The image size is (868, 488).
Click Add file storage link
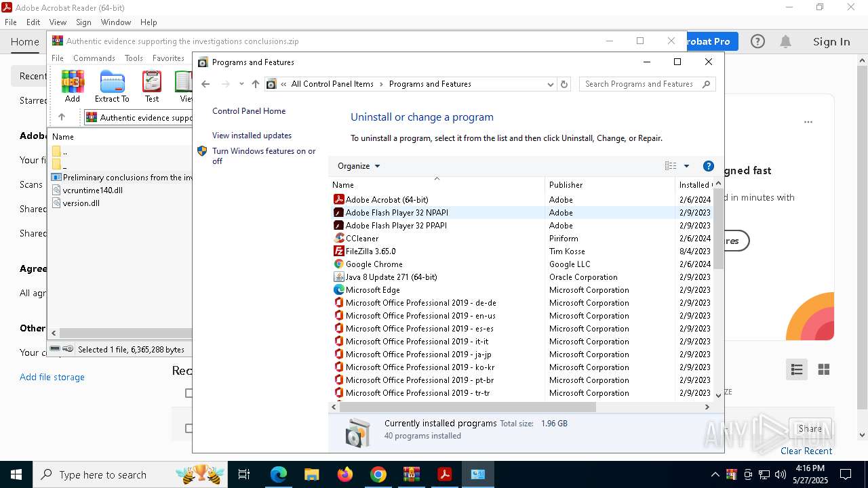[52, 377]
